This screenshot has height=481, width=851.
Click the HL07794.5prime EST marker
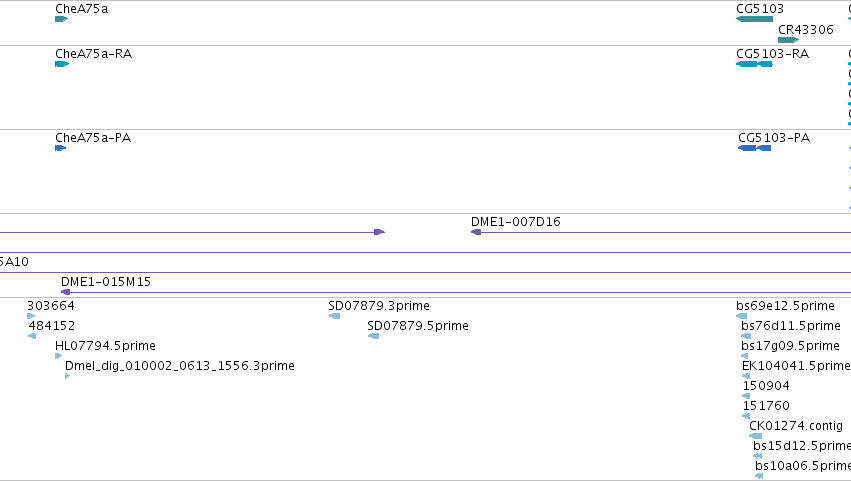click(x=58, y=356)
